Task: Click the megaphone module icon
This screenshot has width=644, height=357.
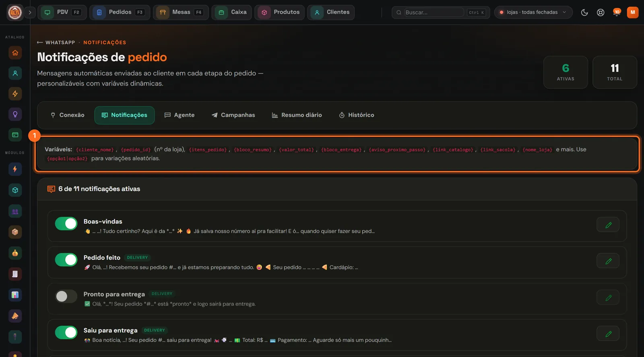Action: coord(15,316)
